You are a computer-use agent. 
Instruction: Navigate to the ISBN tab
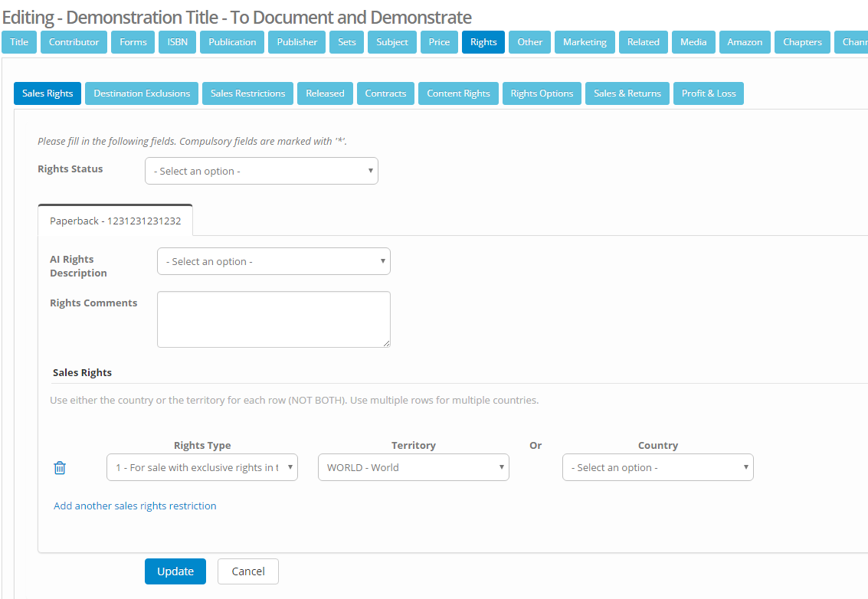tap(177, 42)
